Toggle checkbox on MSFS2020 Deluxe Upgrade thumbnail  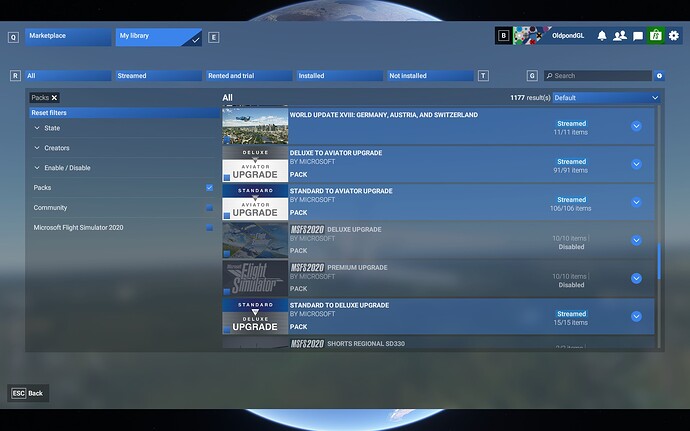click(227, 254)
